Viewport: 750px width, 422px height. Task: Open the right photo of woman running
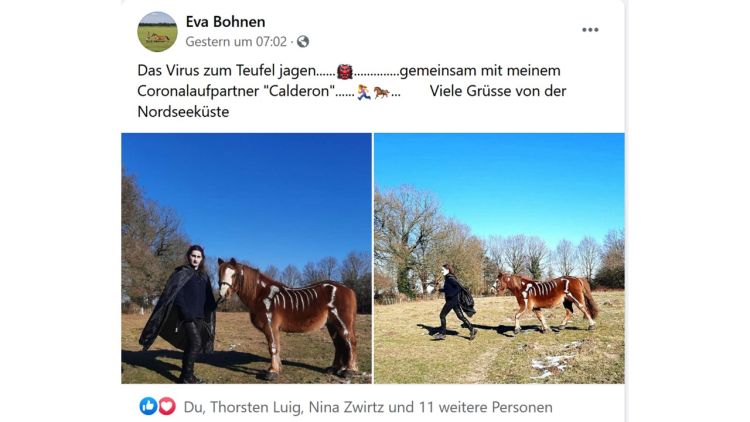click(499, 258)
